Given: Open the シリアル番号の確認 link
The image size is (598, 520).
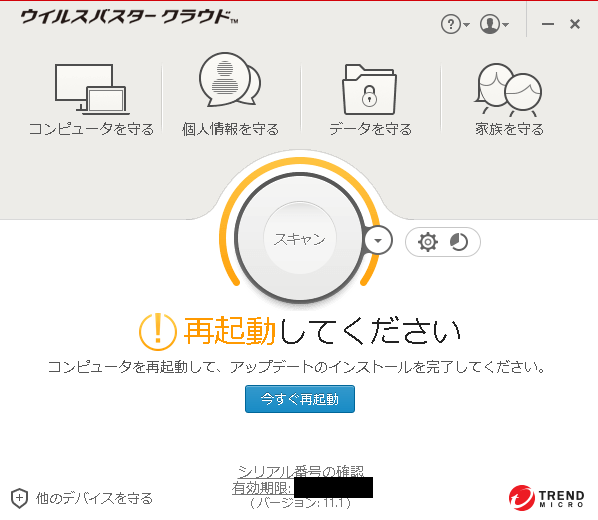Looking at the screenshot, I should (301, 472).
